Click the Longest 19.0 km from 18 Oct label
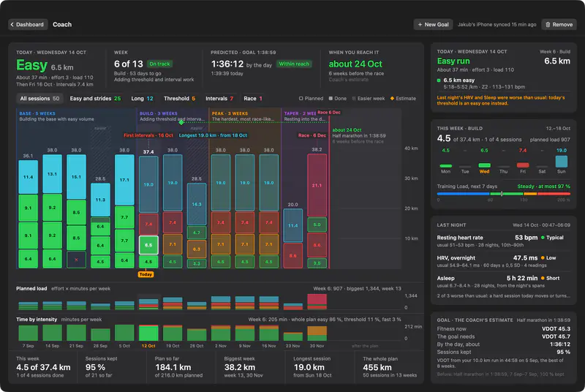The width and height of the screenshot is (585, 392). (x=213, y=135)
